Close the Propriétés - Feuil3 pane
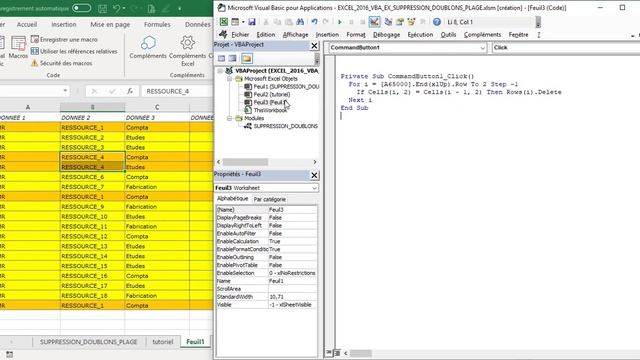The image size is (640, 360). coord(314,175)
